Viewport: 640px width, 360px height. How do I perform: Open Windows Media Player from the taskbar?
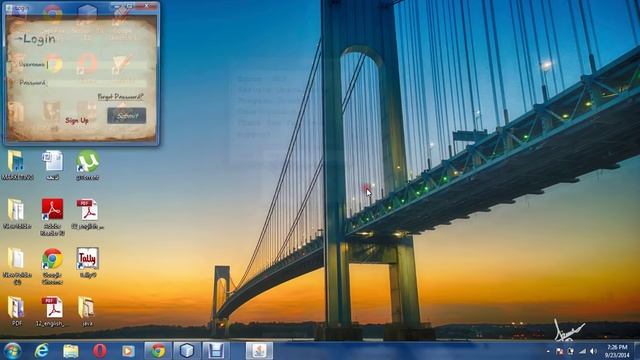point(128,351)
